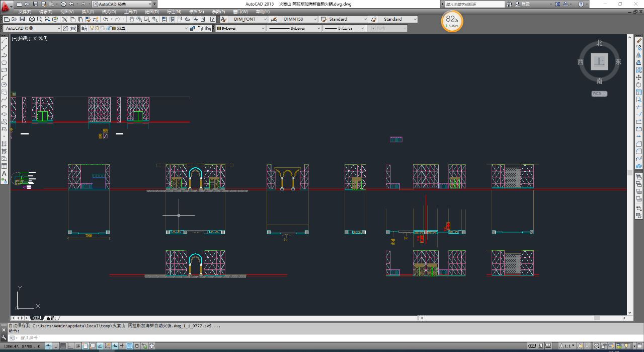The width and height of the screenshot is (644, 352).
Task: Click the viewport label [-][俯视][二维线框]
Action: pos(29,38)
